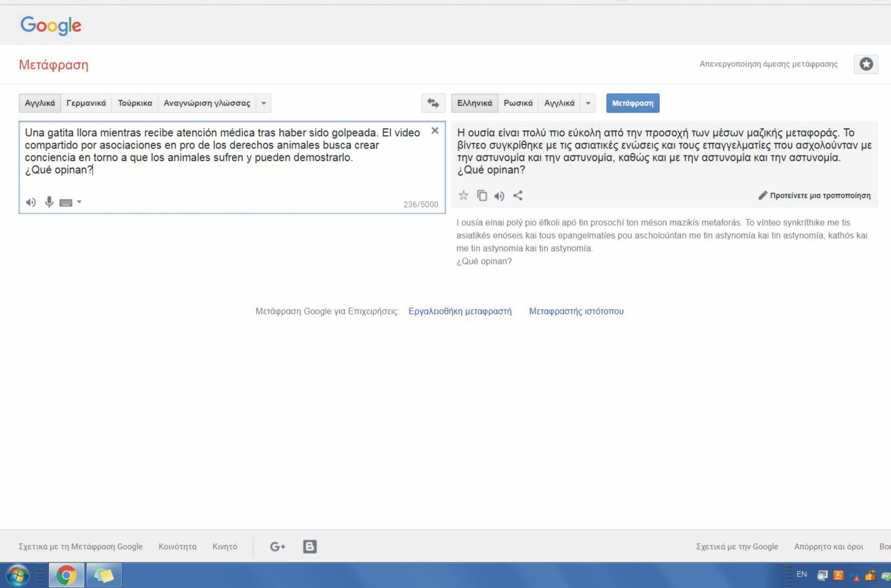The image size is (891, 588).
Task: Select Ελληνικά as target language
Action: tap(474, 103)
